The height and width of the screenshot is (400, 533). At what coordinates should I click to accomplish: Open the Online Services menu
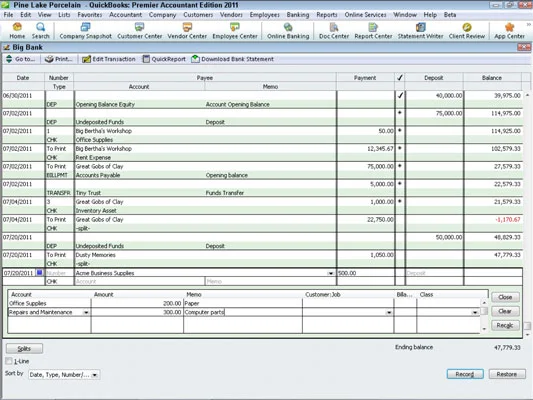[x=365, y=15]
